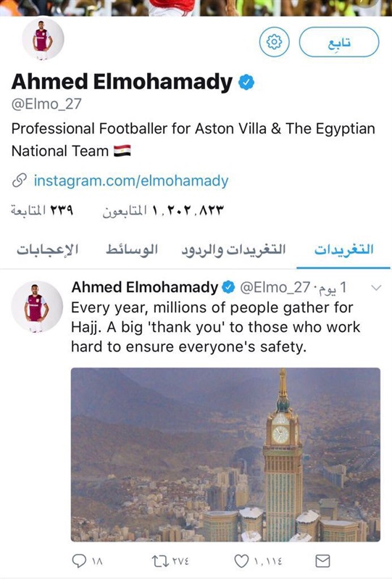Retweet the Hajj tweet using the retweet icon
This screenshot has width=392, height=580.
pyautogui.click(x=159, y=561)
